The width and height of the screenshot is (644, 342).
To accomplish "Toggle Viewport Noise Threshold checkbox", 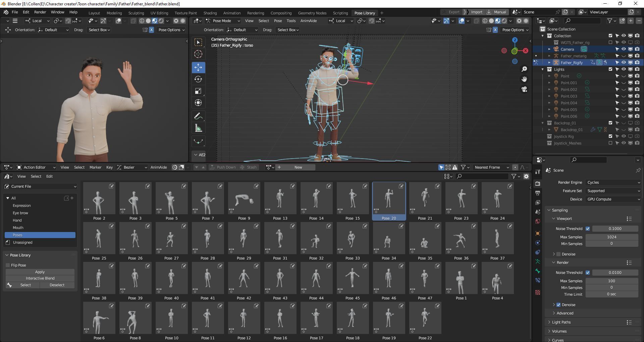I will click(x=588, y=229).
